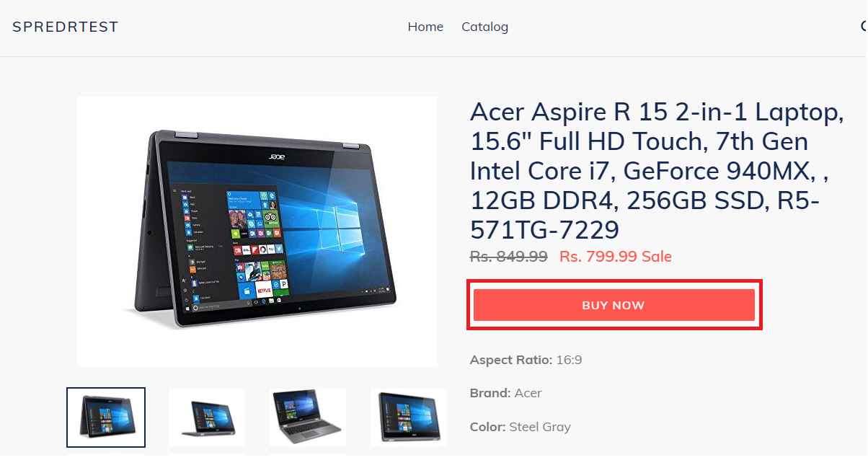Click the Aspect Ratio 16:9 specification
868x460 pixels.
coord(526,359)
